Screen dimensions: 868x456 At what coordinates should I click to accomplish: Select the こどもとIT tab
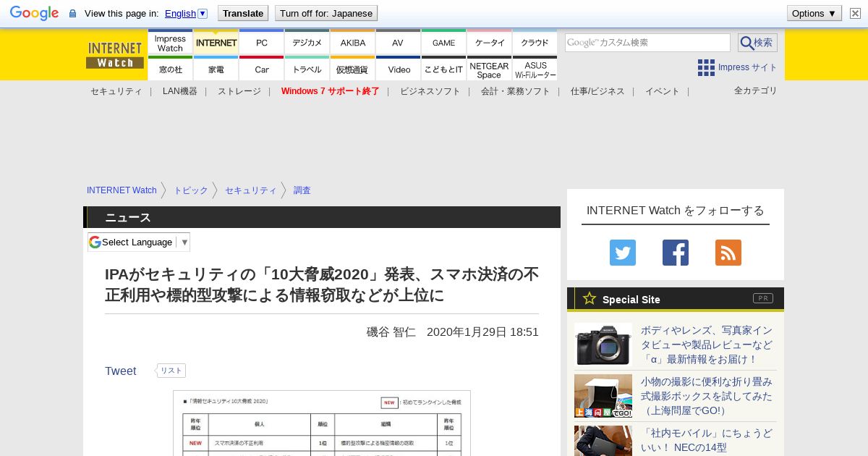click(x=443, y=69)
